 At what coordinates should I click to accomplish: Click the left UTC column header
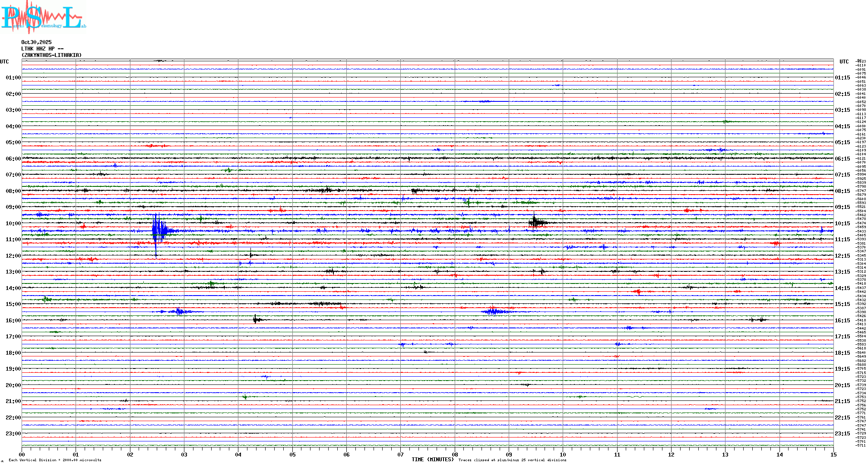pyautogui.click(x=4, y=62)
